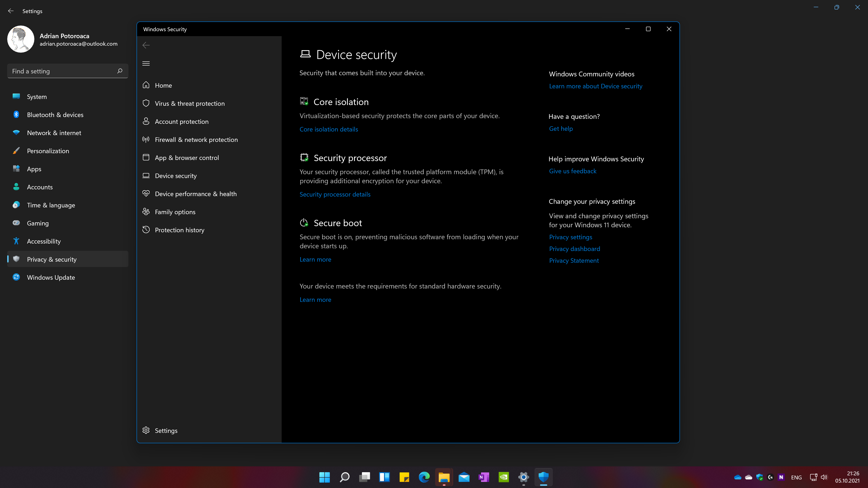The width and height of the screenshot is (868, 488).
Task: Open Firewall & network protection
Action: 209,139
